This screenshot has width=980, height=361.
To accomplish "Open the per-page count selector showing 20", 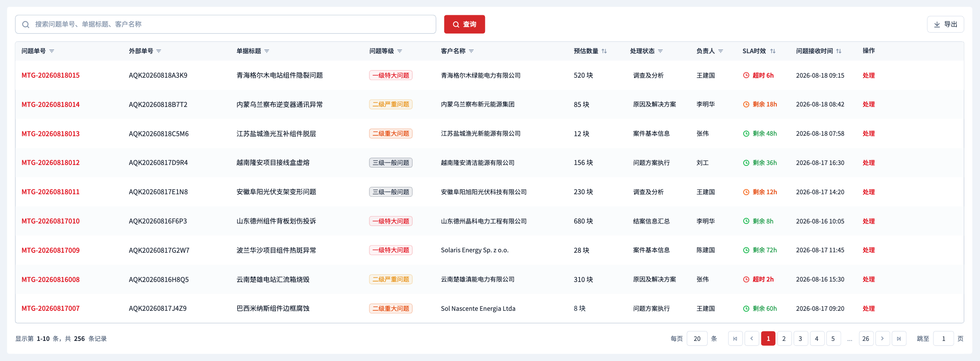I will [697, 339].
